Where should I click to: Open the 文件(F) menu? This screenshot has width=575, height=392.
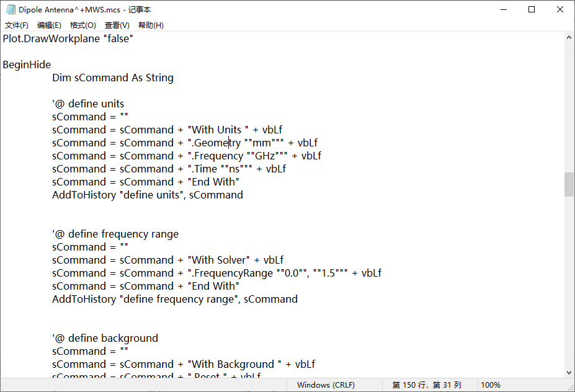(x=16, y=25)
